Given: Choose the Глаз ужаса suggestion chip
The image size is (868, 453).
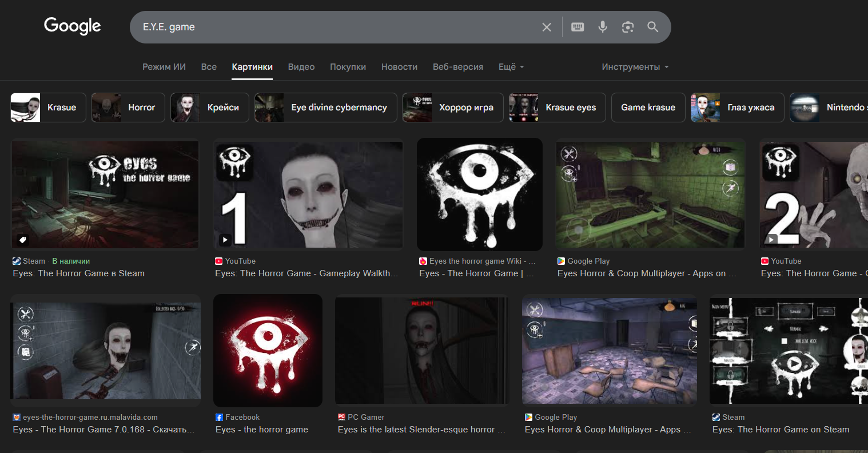Looking at the screenshot, I should coord(738,108).
